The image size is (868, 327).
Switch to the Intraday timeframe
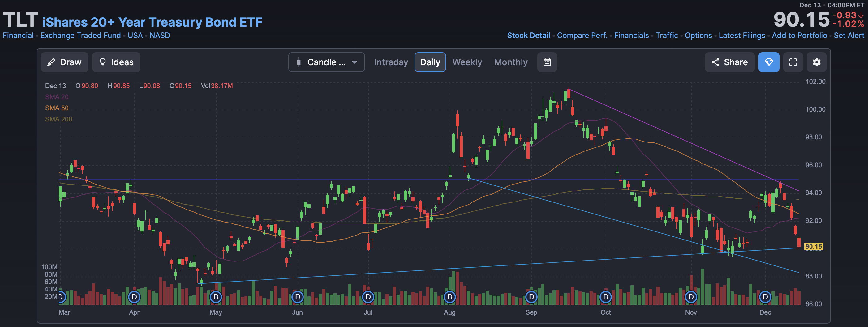(391, 62)
